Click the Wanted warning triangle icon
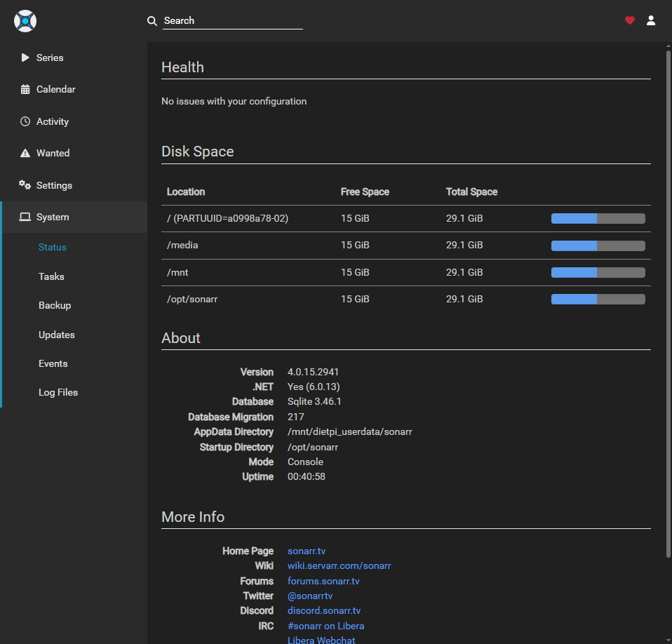The height and width of the screenshot is (644, 672). tap(25, 154)
